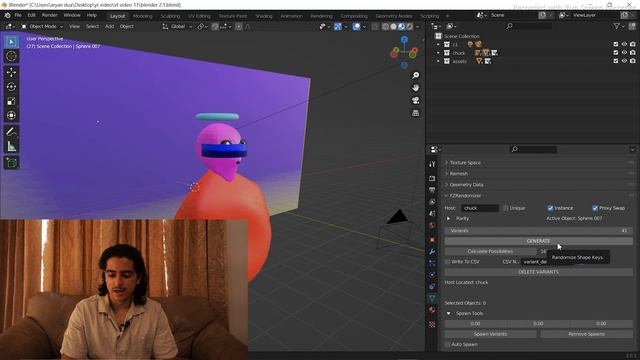Open the Global transform orientation dropdown
Viewport: 640px width, 360px height.
(x=178, y=27)
